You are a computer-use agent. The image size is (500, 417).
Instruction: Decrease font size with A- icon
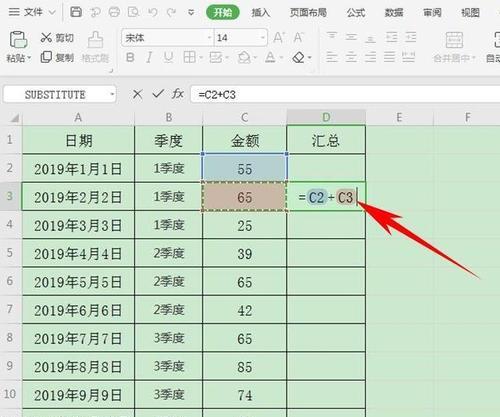(x=298, y=37)
